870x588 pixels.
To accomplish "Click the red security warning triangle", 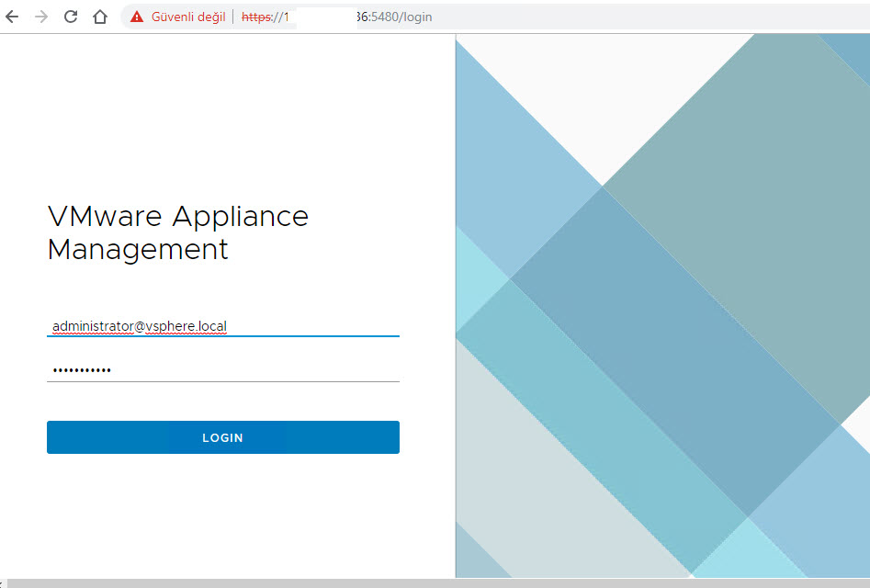I will [x=137, y=17].
